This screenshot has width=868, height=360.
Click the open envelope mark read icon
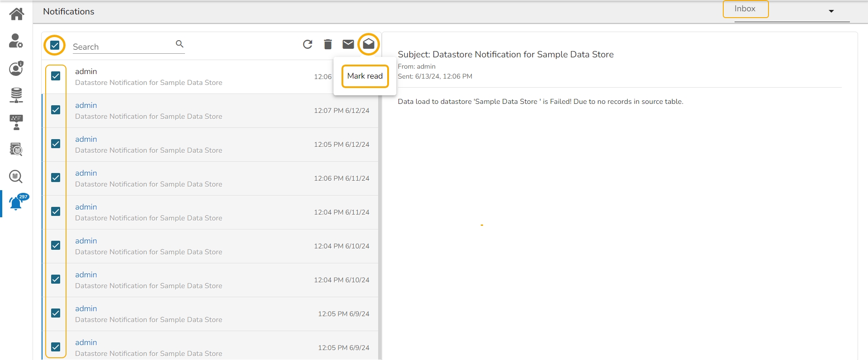pos(369,44)
